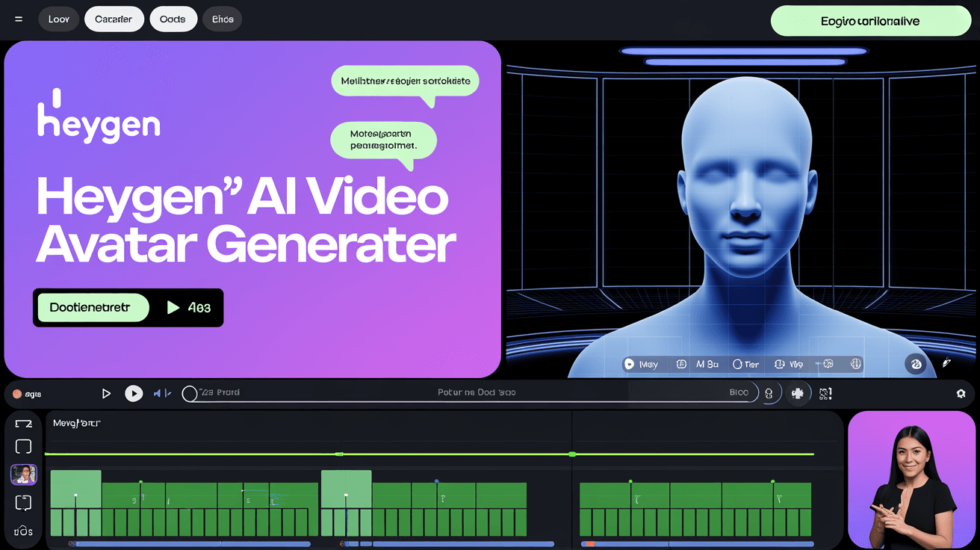
Task: Select the pen icon at preview corner
Action: tap(946, 363)
